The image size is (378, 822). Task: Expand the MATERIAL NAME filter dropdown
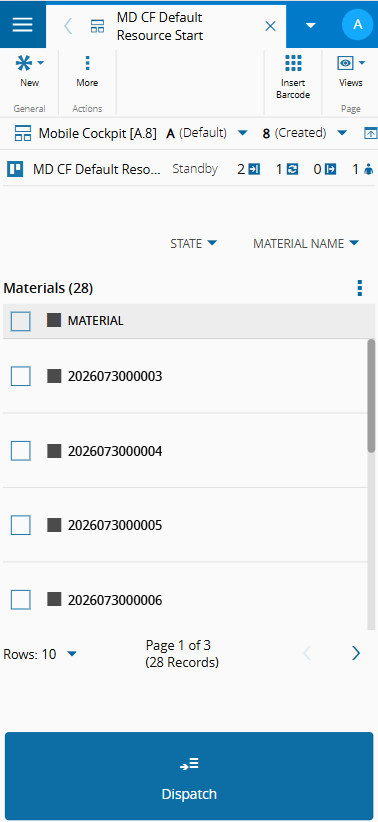click(x=306, y=243)
